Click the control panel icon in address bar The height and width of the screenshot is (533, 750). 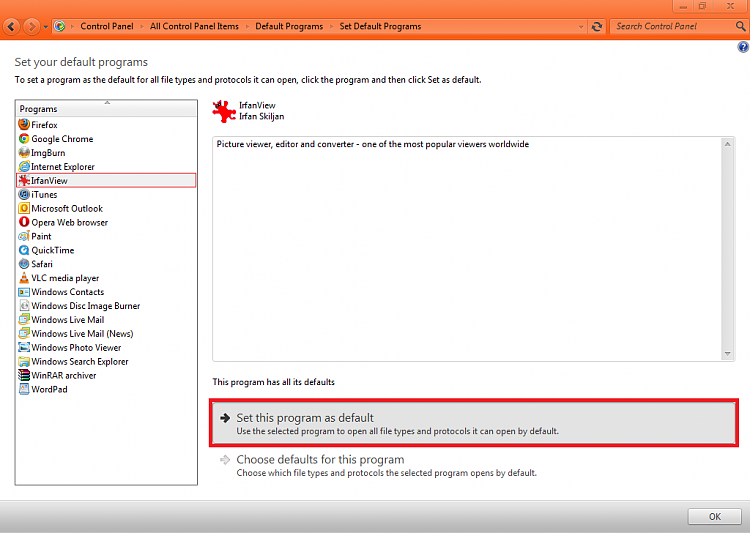coord(60,26)
